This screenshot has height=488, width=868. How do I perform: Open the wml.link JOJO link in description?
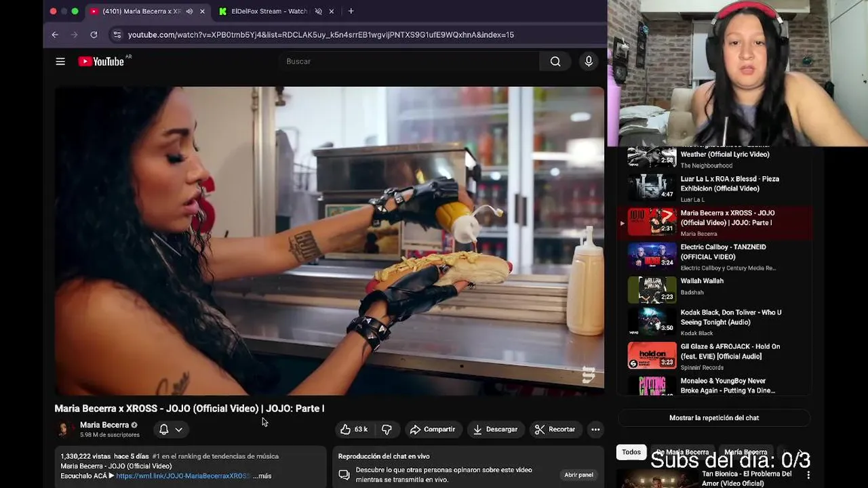182,476
